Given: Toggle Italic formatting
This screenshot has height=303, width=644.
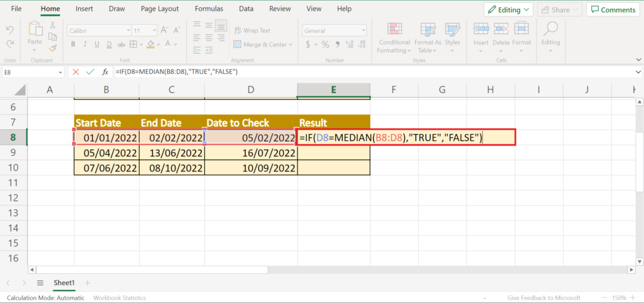Looking at the screenshot, I should (85, 44).
